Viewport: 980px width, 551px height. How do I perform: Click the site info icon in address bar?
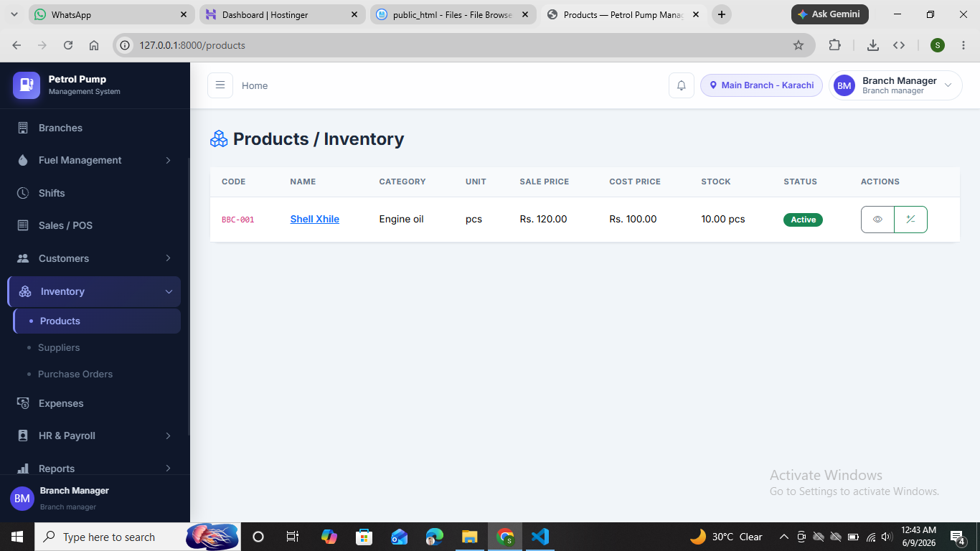coord(126,45)
